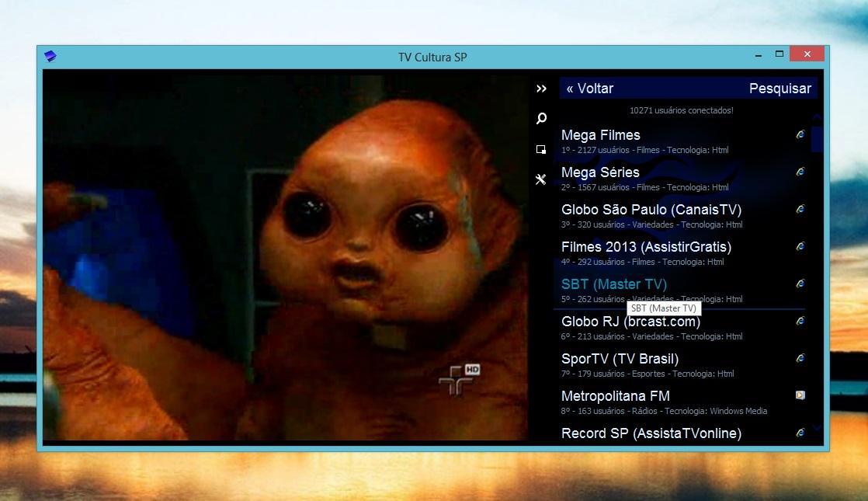Click the TV Cultura video playback area

pyautogui.click(x=285, y=257)
